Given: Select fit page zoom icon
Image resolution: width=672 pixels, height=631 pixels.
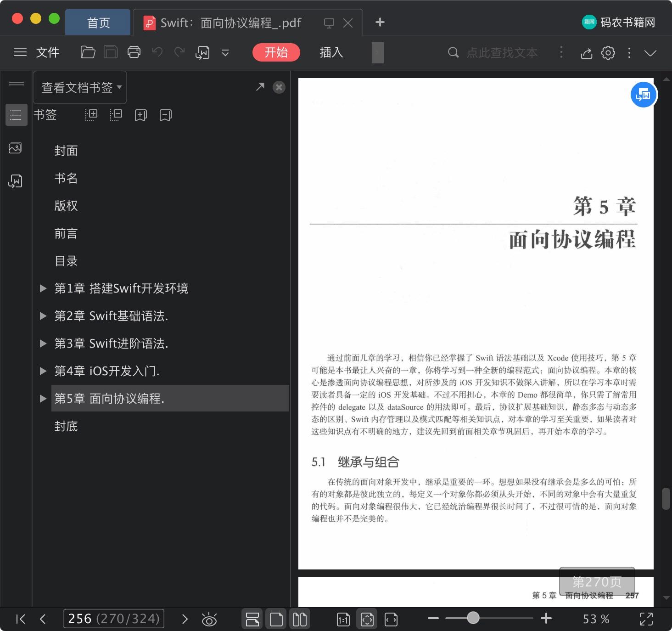Looking at the screenshot, I should pos(367,620).
